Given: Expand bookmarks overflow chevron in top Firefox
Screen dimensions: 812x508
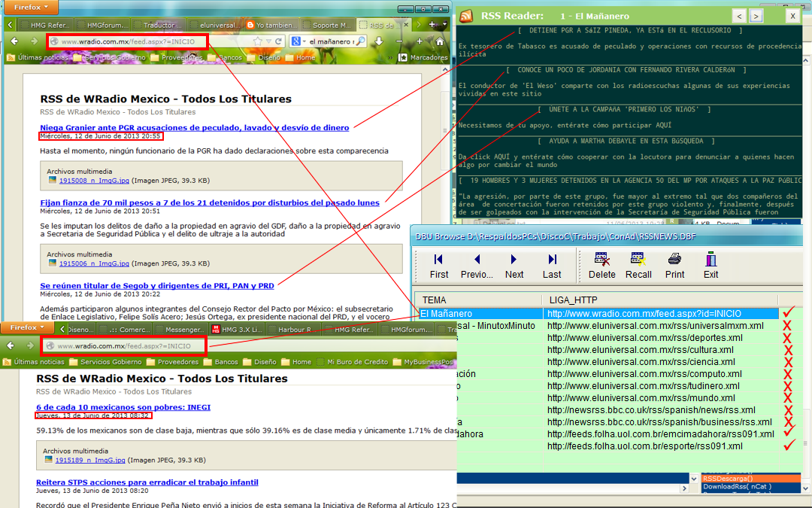Looking at the screenshot, I should [390, 57].
